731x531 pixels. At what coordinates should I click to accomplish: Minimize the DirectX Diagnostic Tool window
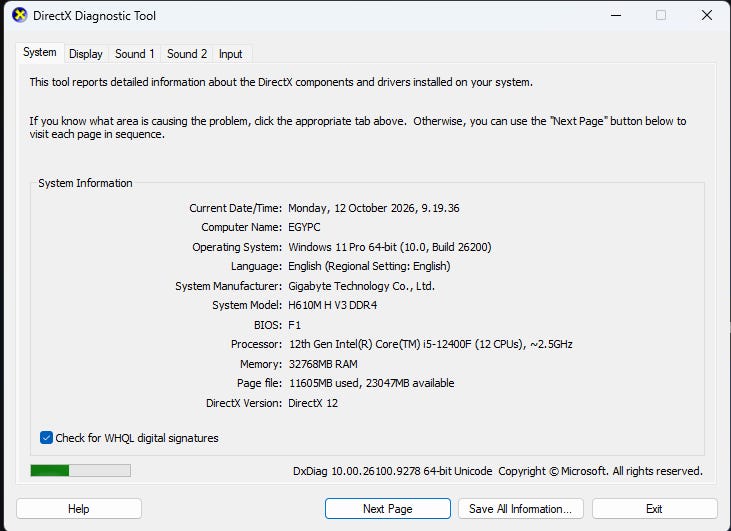click(x=616, y=15)
